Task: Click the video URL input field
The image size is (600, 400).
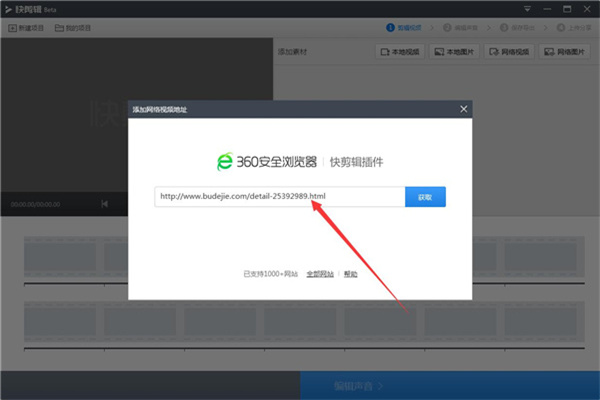Action: 280,197
